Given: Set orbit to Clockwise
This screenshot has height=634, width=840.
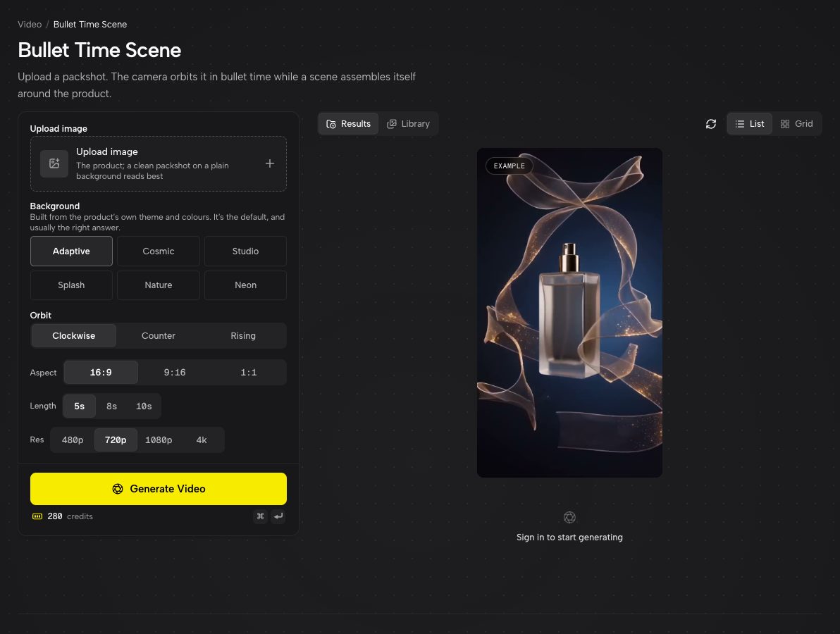Looking at the screenshot, I should [x=73, y=336].
